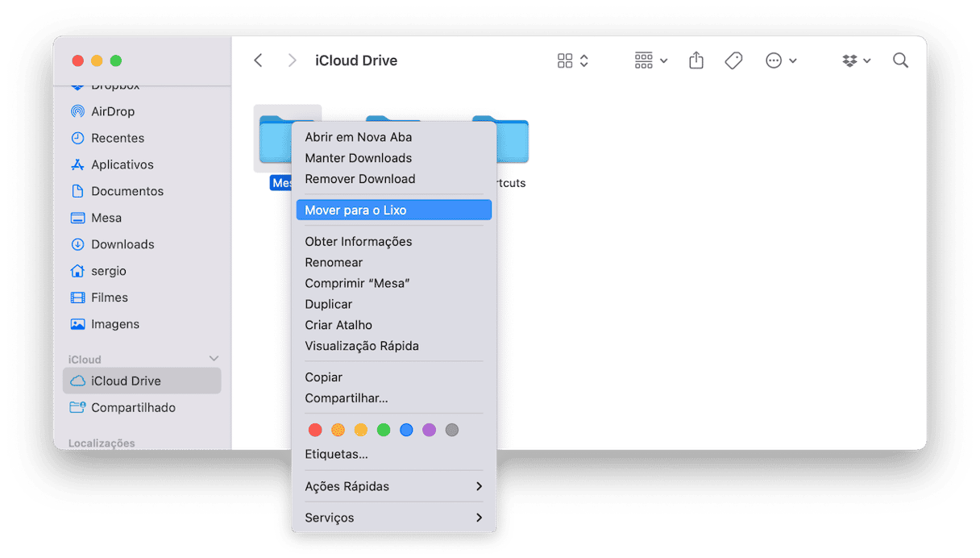Go back with the left chevron

(x=258, y=60)
